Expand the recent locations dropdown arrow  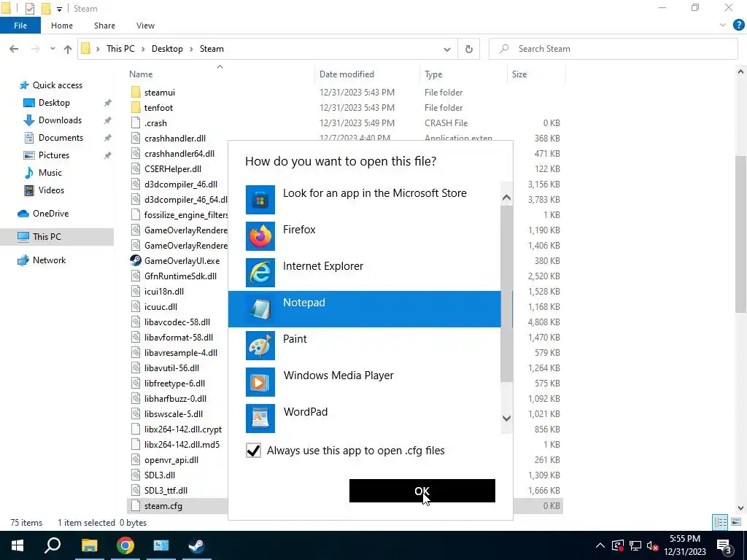point(53,49)
